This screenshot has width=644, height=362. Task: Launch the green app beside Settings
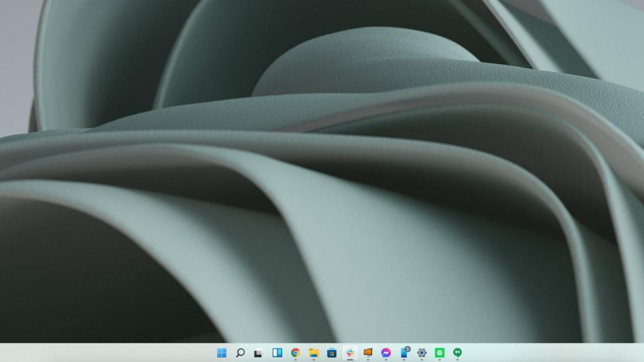tap(440, 353)
